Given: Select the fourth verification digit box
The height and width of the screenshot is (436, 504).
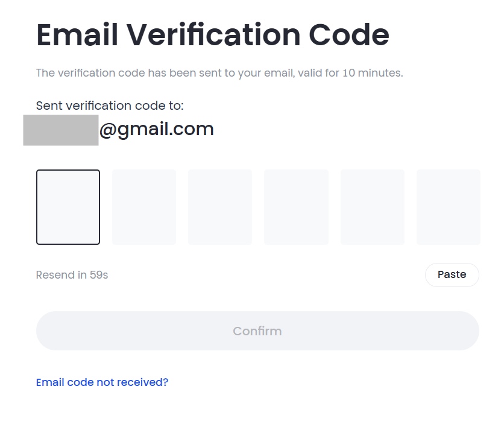Looking at the screenshot, I should click(x=296, y=206).
